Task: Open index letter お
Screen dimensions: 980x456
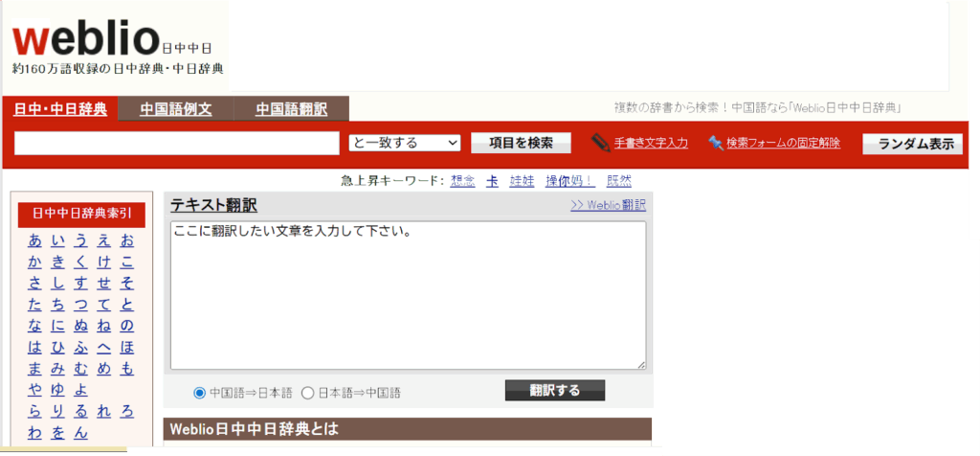Action: click(x=127, y=240)
